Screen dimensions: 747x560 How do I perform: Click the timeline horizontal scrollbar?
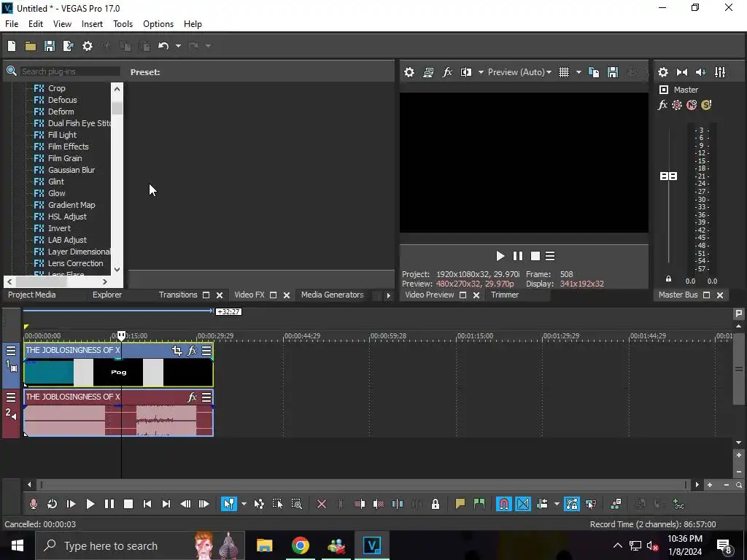[363, 485]
